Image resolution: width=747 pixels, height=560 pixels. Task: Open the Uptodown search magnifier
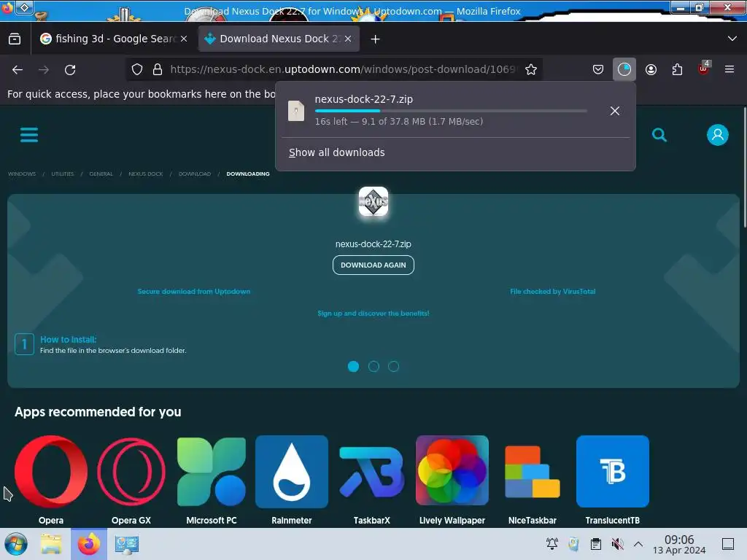[x=659, y=135]
